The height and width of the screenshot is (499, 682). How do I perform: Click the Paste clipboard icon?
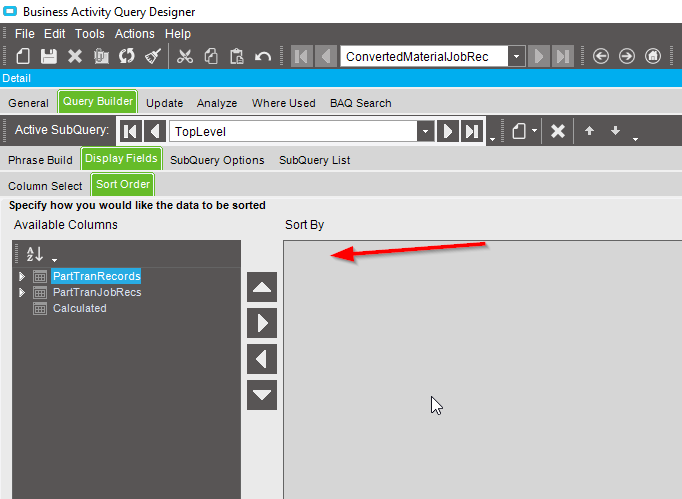pos(237,56)
